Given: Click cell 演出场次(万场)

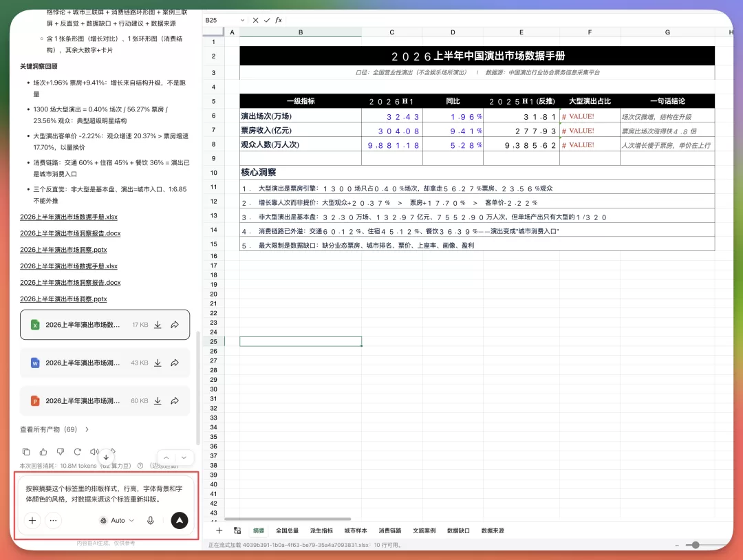Looking at the screenshot, I should coord(301,116).
